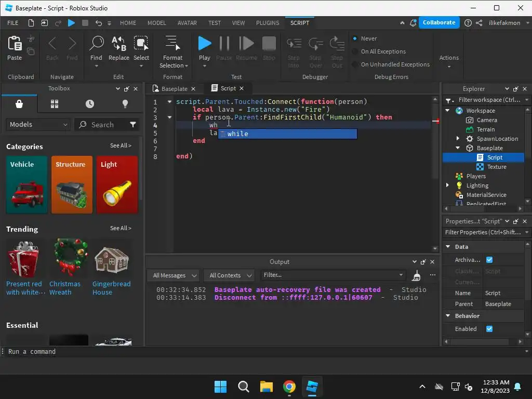Click See All next to Categories
The width and height of the screenshot is (532, 399).
point(121,146)
